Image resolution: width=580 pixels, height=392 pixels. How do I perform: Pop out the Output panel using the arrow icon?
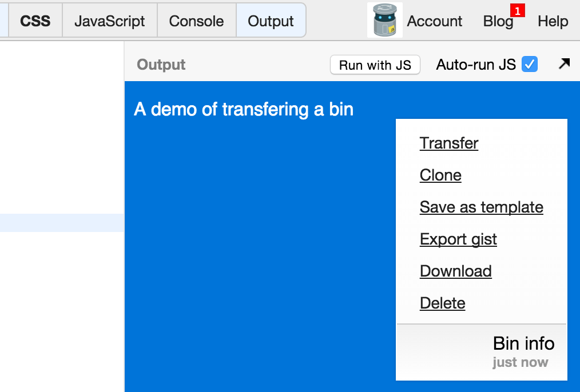point(564,64)
